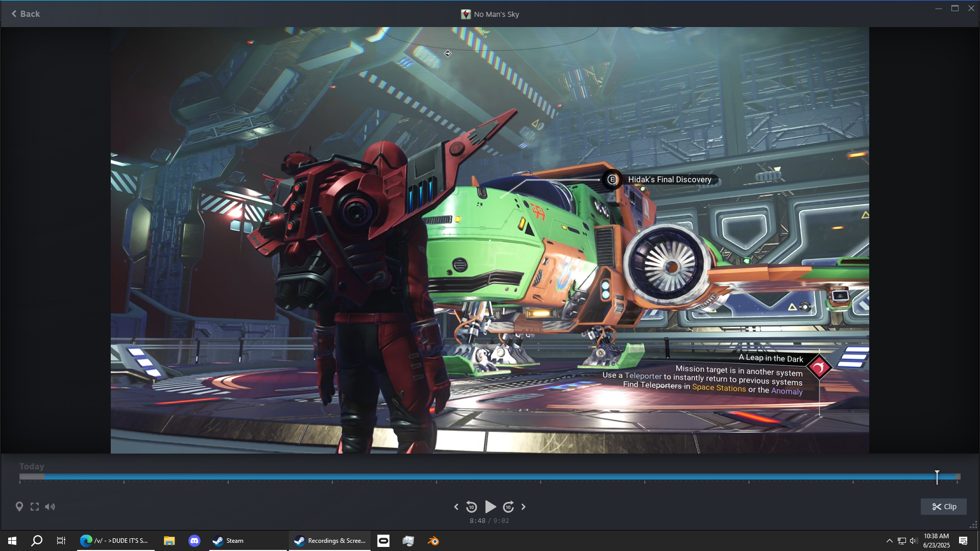Viewport: 980px width, 551px height.
Task: Mute the recording volume icon
Action: (50, 507)
